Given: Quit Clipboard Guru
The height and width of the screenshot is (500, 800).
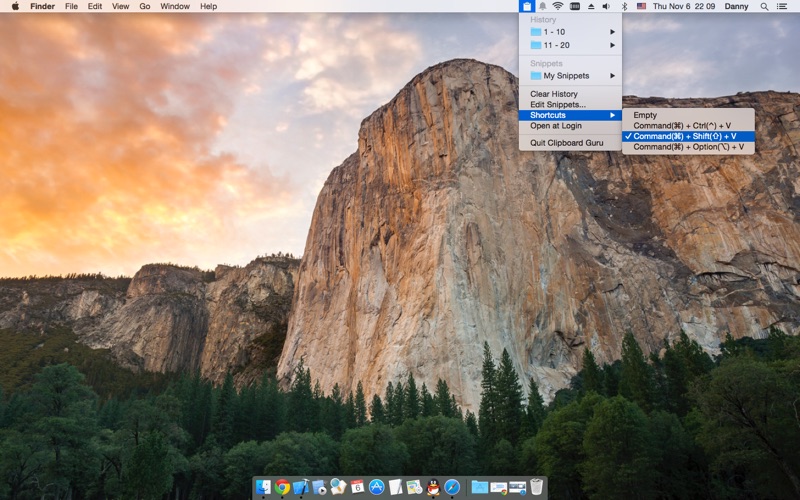Looking at the screenshot, I should pos(566,143).
